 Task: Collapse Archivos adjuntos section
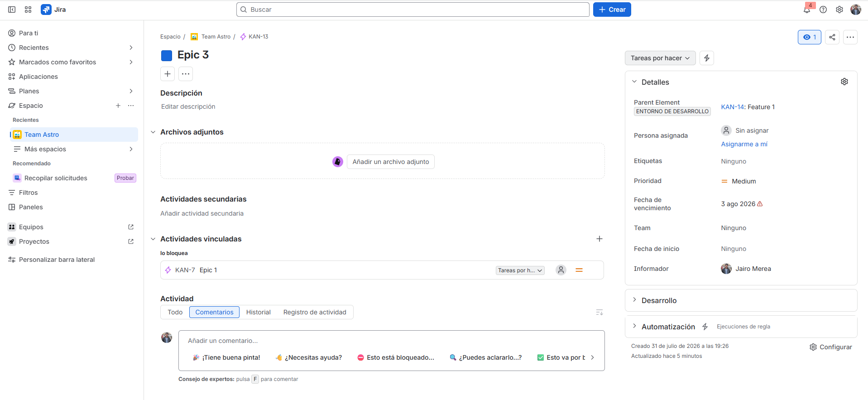click(153, 132)
